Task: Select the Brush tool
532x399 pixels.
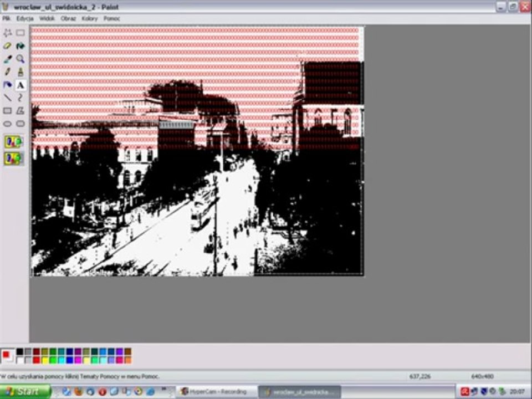Action: (x=21, y=71)
